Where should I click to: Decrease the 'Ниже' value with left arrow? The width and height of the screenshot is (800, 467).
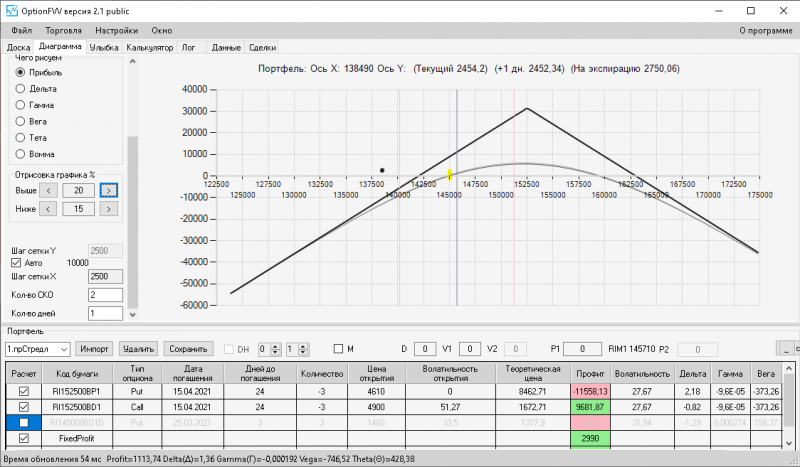pos(48,209)
